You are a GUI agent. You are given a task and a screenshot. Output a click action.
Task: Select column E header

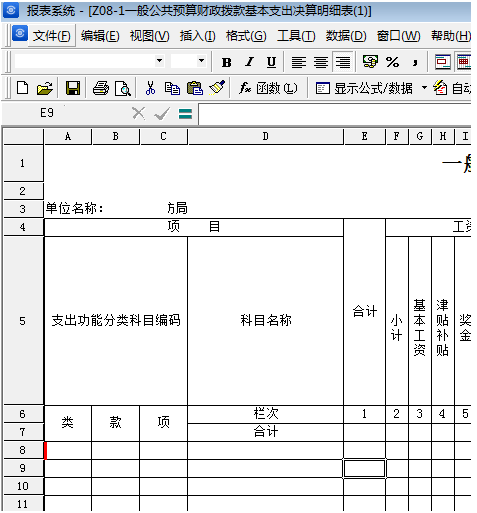pyautogui.click(x=364, y=137)
